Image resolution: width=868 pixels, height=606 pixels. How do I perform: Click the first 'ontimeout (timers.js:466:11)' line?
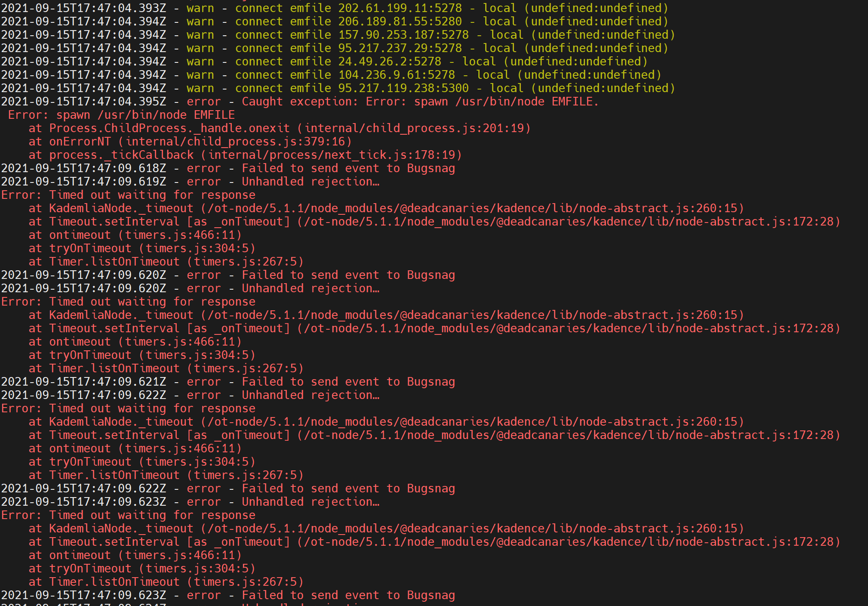click(x=135, y=235)
